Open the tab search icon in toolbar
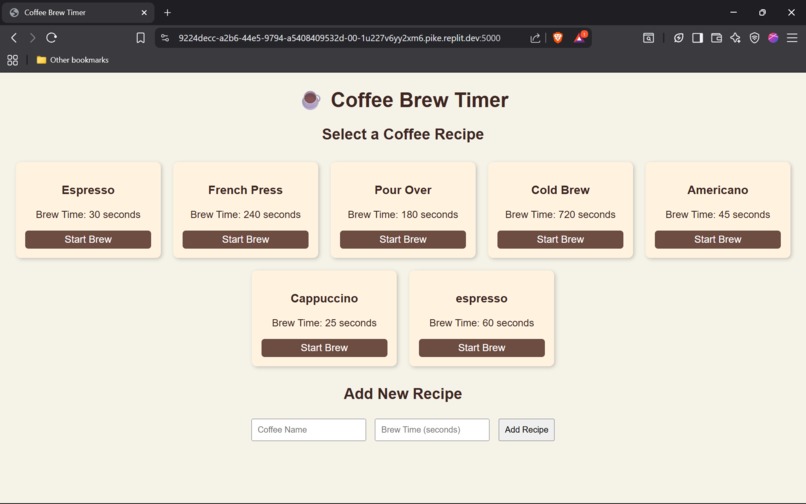This screenshot has height=504, width=806. click(649, 38)
